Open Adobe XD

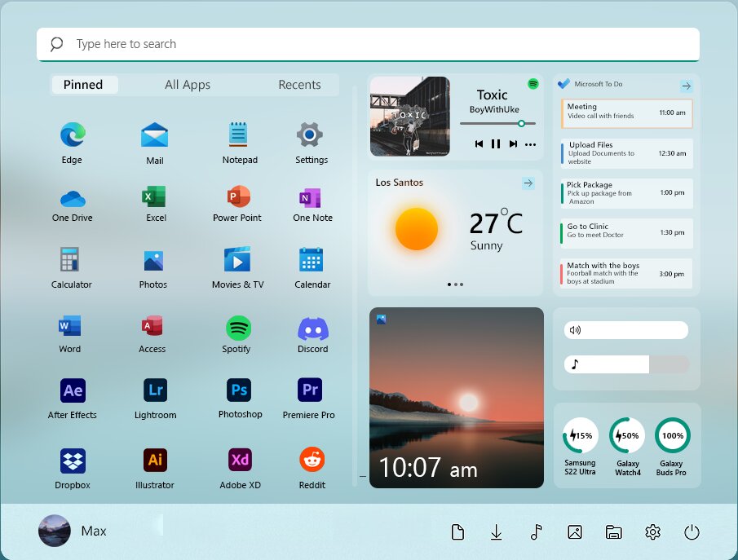click(240, 459)
